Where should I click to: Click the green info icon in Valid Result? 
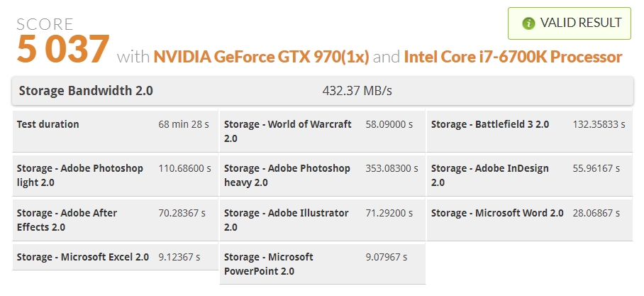pyautogui.click(x=528, y=23)
